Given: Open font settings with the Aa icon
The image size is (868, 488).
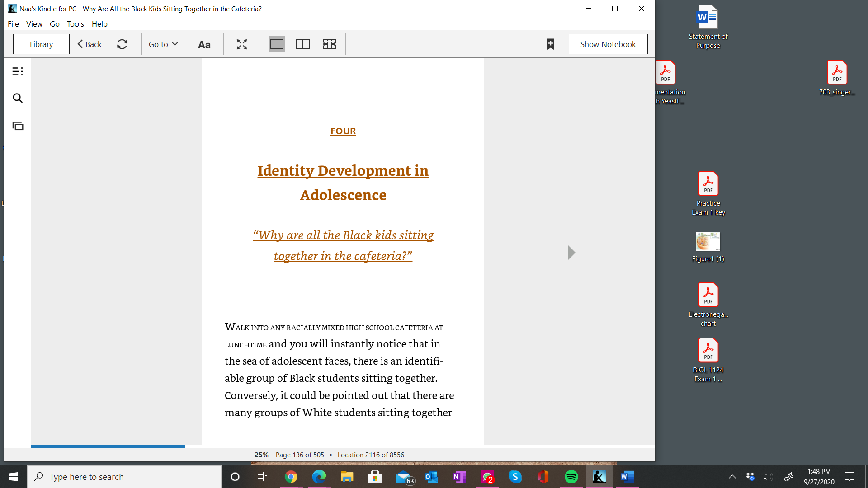Looking at the screenshot, I should coord(204,44).
